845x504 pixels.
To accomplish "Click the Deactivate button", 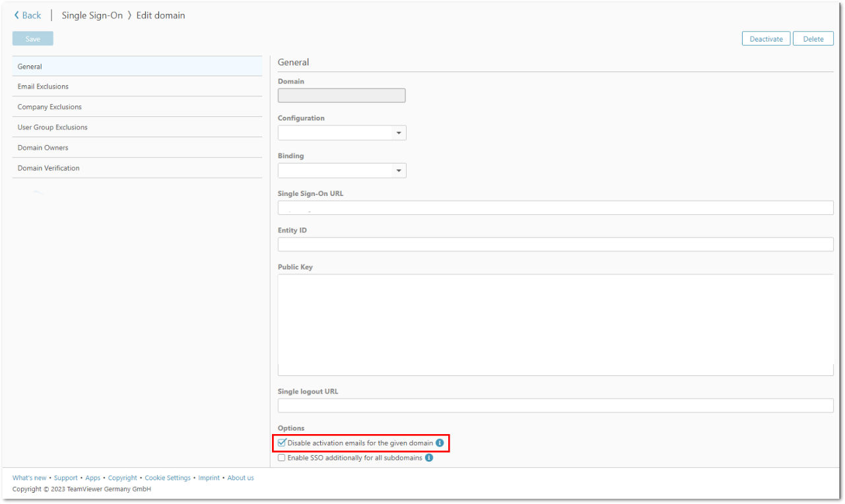I will (766, 39).
